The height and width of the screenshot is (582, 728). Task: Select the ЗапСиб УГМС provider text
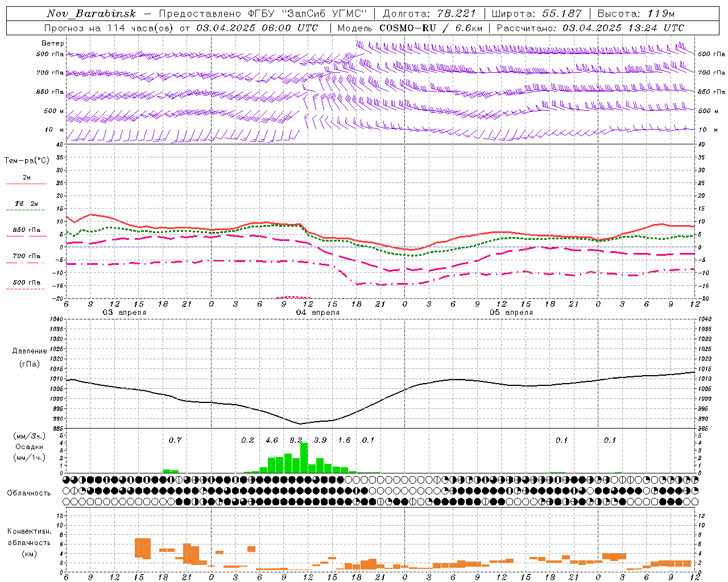pos(325,14)
